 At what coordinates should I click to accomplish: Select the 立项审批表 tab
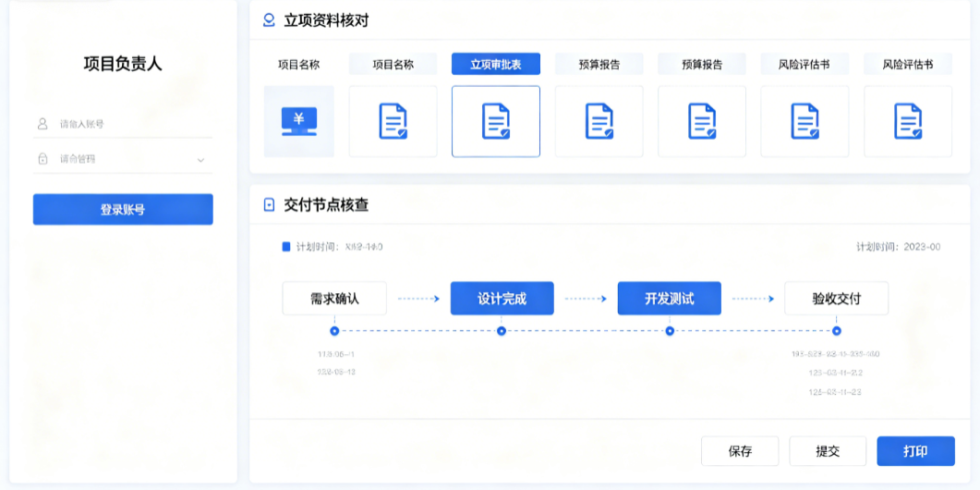(x=496, y=64)
